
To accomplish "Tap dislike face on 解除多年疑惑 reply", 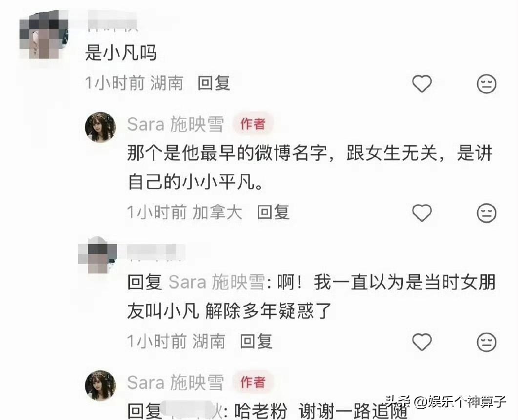I will coord(487,342).
